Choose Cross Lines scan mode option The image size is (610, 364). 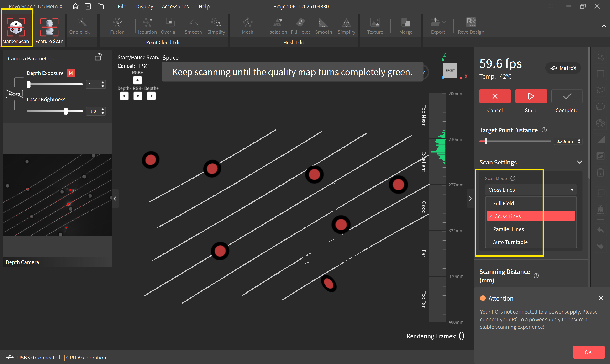(531, 216)
